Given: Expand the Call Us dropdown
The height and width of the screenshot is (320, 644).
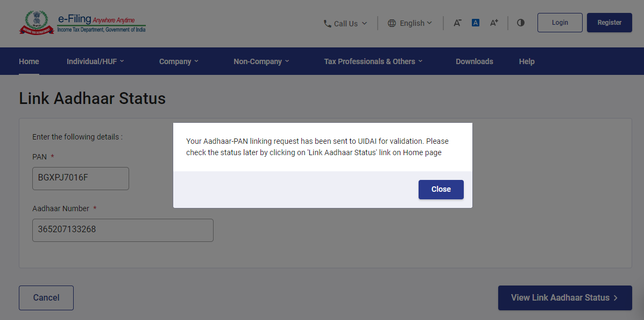Looking at the screenshot, I should click(346, 23).
